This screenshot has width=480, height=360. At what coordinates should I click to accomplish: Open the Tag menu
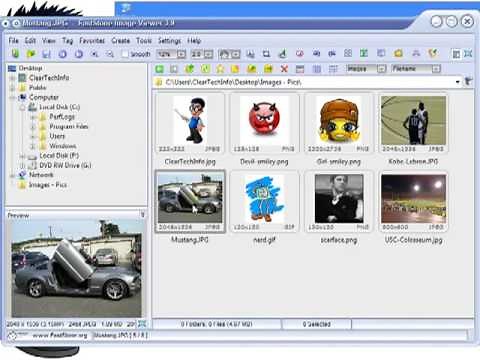click(x=67, y=41)
